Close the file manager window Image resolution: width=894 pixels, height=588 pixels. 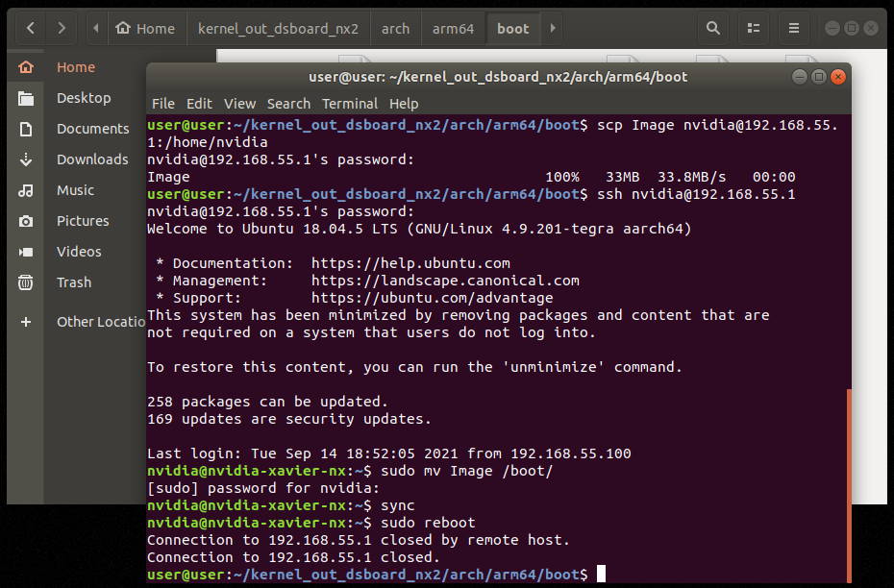point(871,28)
